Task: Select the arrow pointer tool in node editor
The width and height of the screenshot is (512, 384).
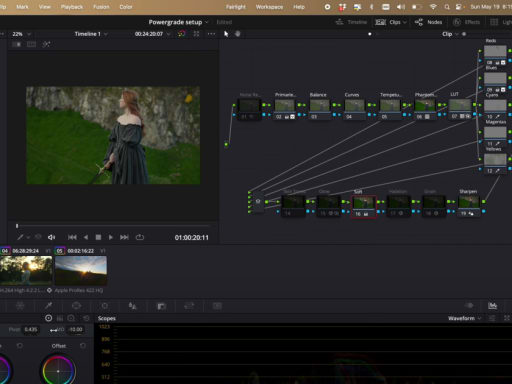Action: (x=226, y=34)
